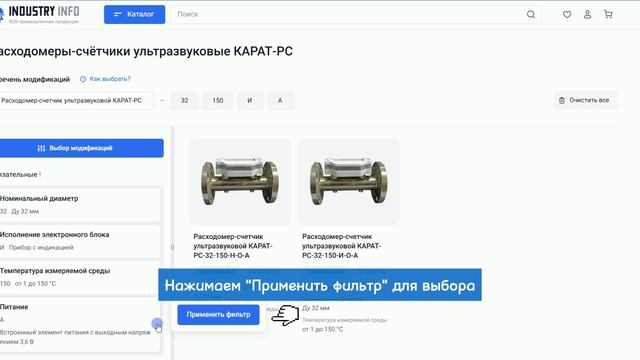Expand the Температура измеряемой среды filter
Screen dimensions: 640x360
pos(80,277)
